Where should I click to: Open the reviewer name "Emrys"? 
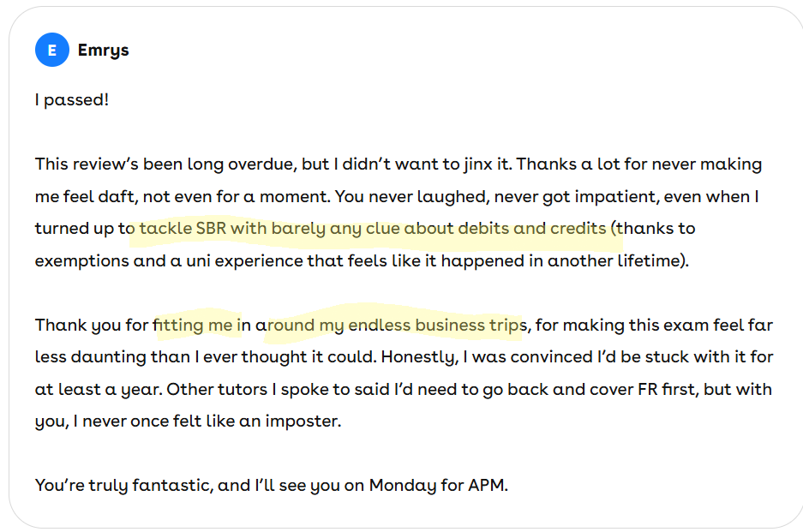103,51
